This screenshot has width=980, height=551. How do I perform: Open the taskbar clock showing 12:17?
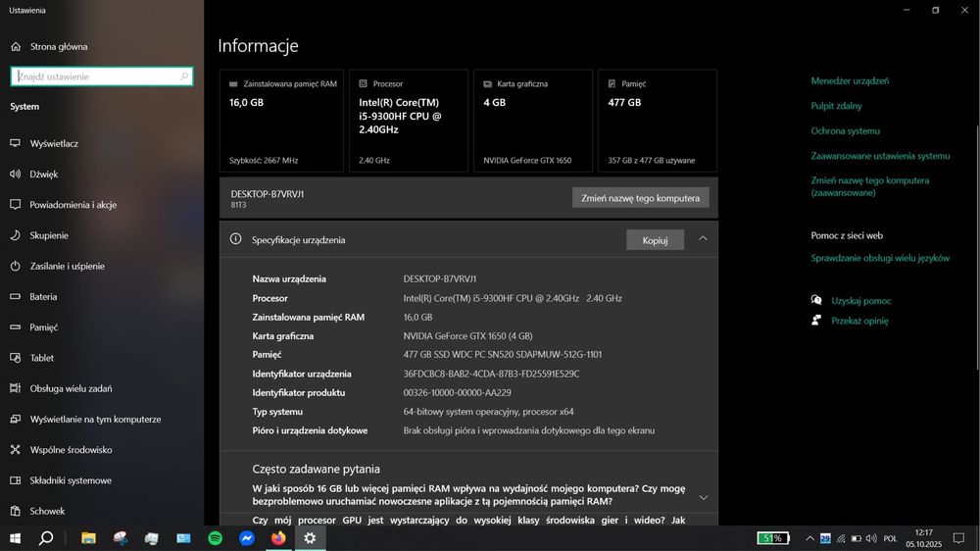click(x=924, y=538)
